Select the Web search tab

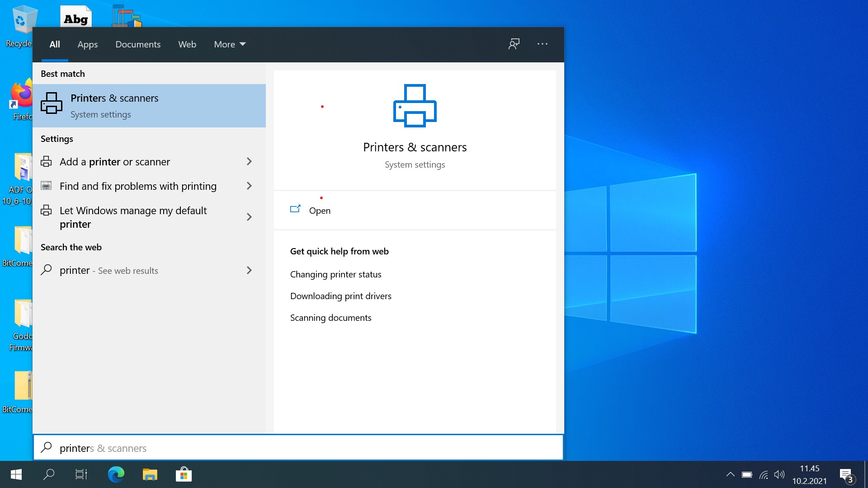[x=187, y=44]
